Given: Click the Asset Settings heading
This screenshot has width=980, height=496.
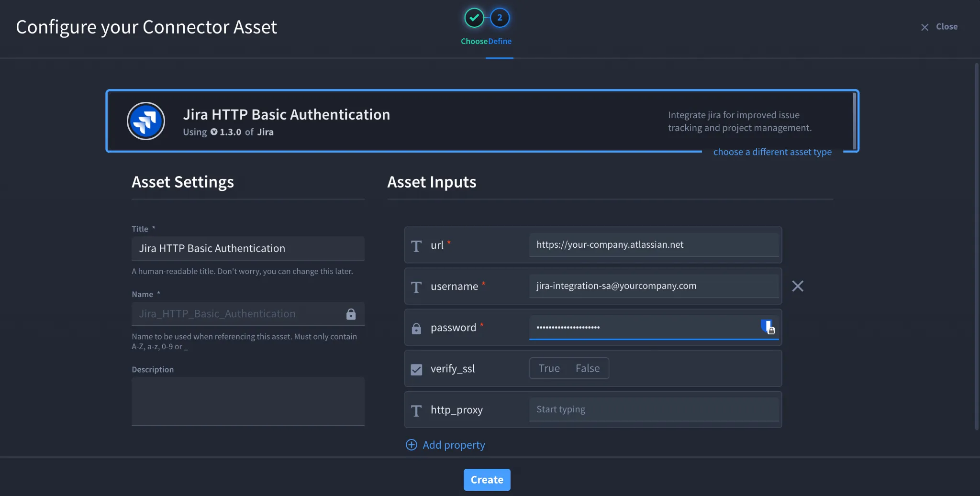Looking at the screenshot, I should pyautogui.click(x=183, y=182).
